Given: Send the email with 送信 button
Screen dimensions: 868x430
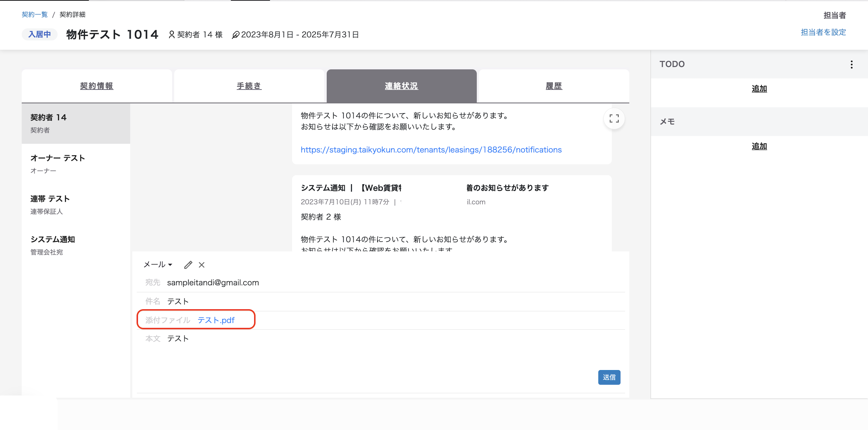Looking at the screenshot, I should (x=609, y=377).
